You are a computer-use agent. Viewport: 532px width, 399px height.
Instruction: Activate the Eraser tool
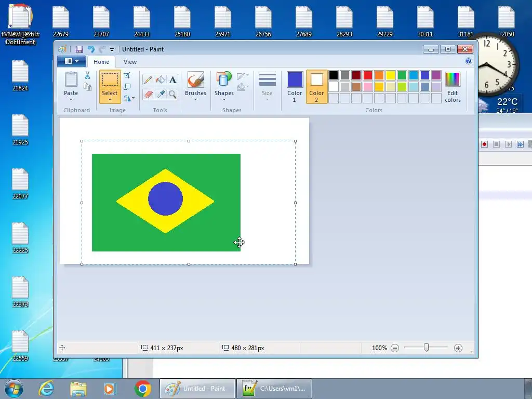[148, 94]
